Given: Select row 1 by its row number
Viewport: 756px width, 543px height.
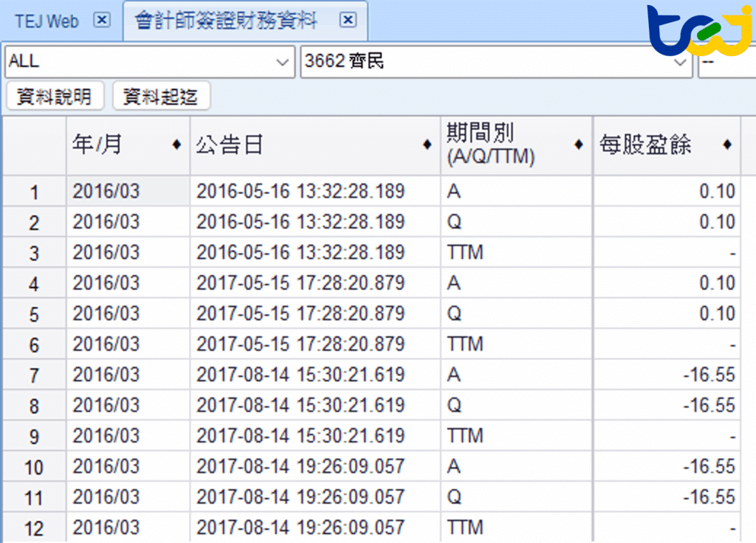Looking at the screenshot, I should pyautogui.click(x=34, y=193).
